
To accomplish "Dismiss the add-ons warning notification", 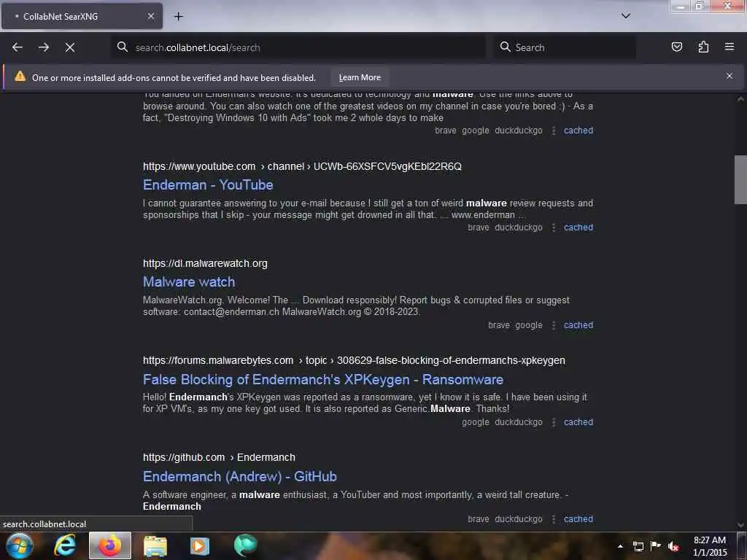I will coord(729,76).
